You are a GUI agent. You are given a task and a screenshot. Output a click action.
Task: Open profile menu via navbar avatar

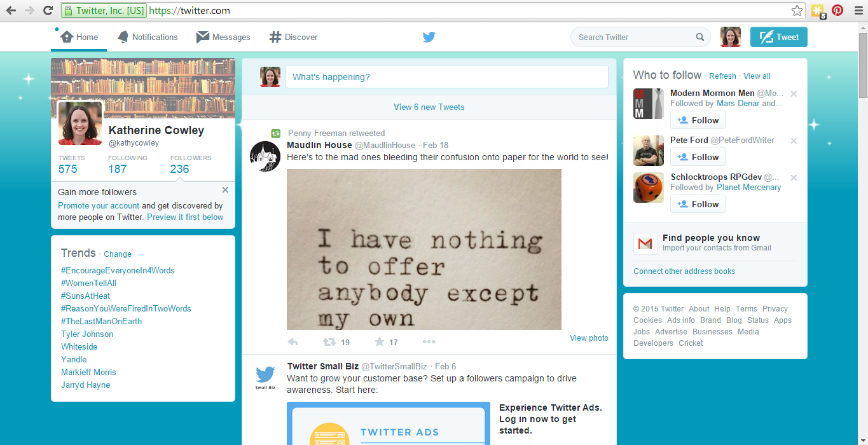click(731, 37)
